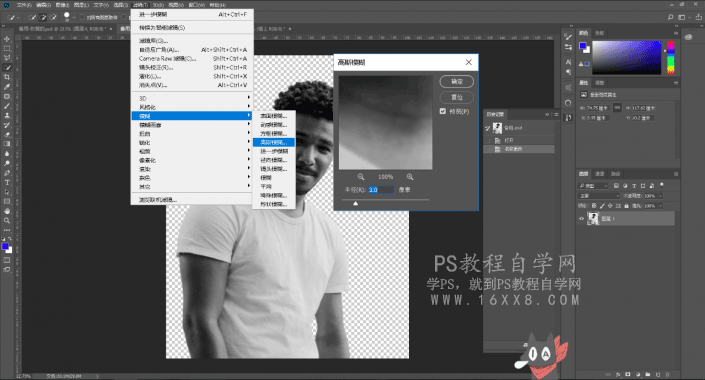Screen dimensions: 705x380
Task: Toggle visibility of Layer 1
Action: (581, 219)
